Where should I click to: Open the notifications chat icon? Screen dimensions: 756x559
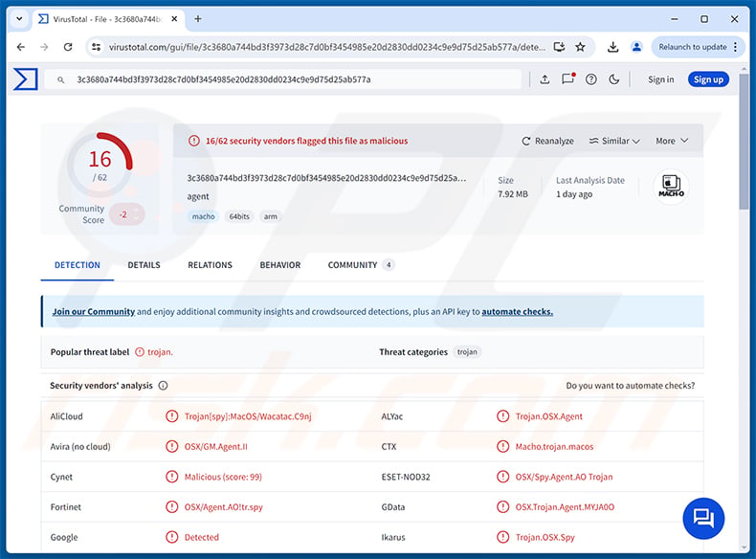click(568, 79)
